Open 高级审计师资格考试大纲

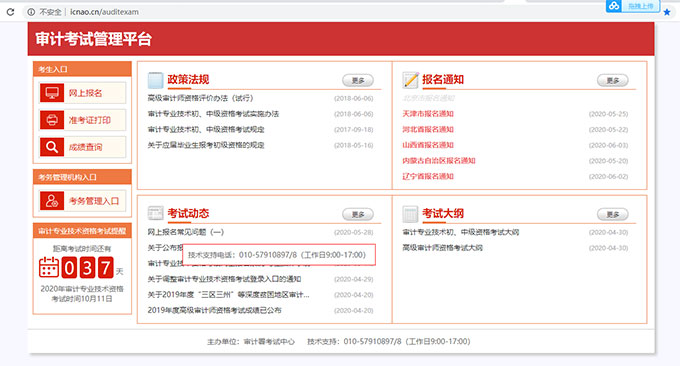(442, 248)
